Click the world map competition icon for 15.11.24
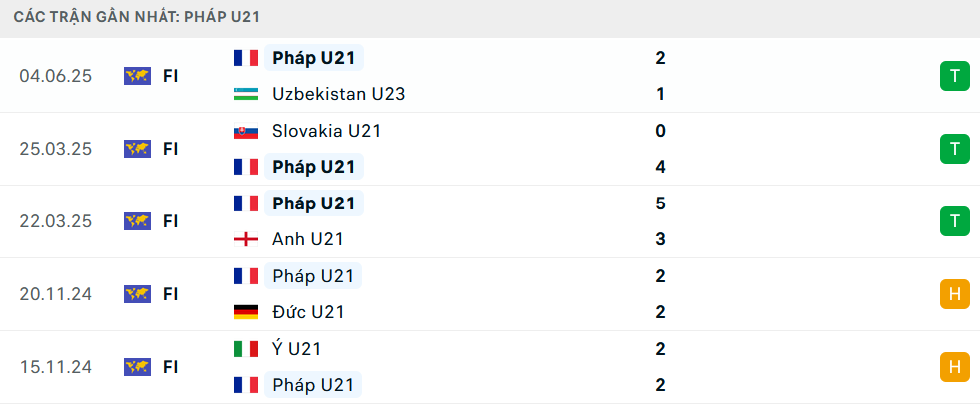This screenshot has width=980, height=406. pos(137,367)
